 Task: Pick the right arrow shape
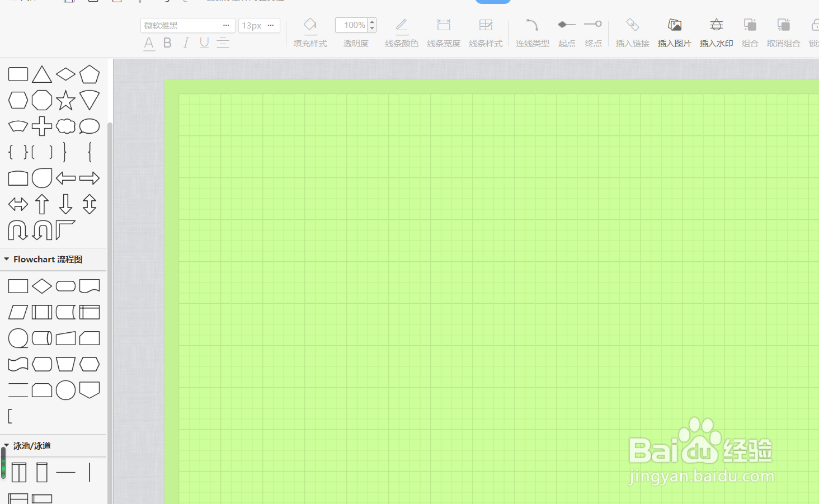point(90,178)
